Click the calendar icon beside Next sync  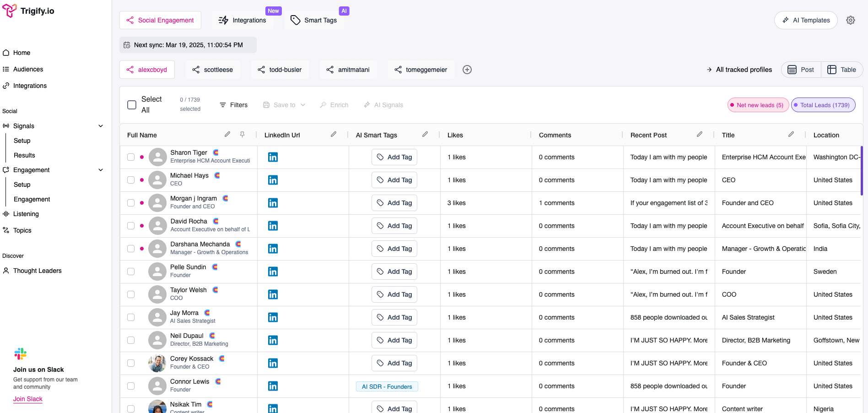pos(127,45)
